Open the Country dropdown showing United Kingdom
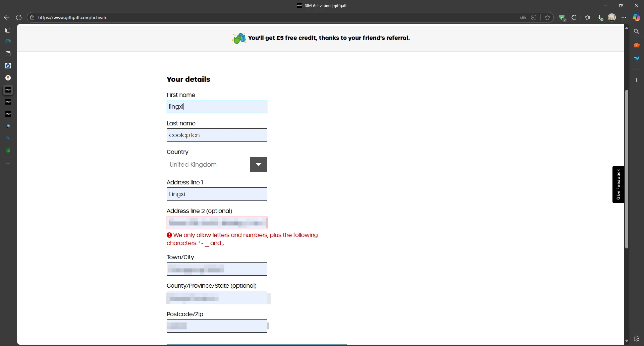 pyautogui.click(x=258, y=165)
